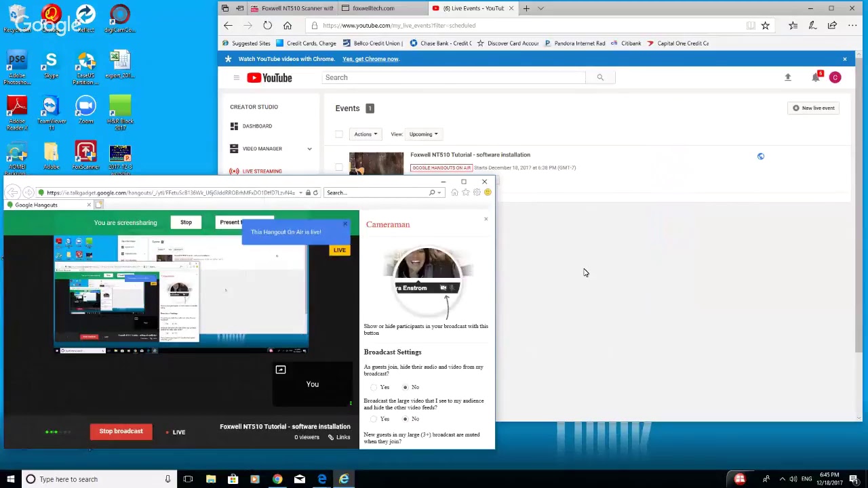Click the Foxwell event thumbnail
This screenshot has width=868, height=488.
click(376, 163)
